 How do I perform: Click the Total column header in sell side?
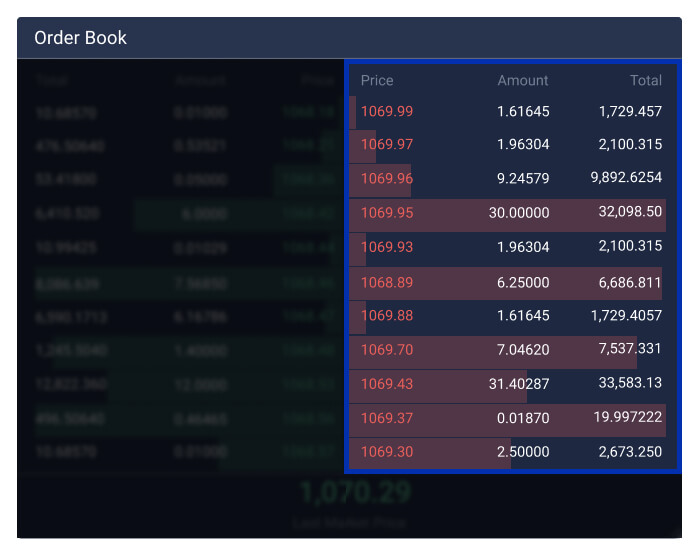[646, 80]
